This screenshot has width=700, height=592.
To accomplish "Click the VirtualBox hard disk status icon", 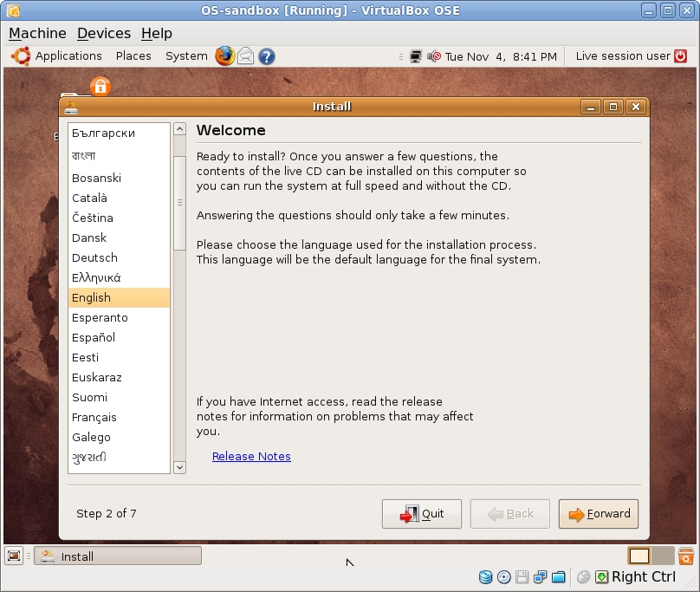I will 486,577.
